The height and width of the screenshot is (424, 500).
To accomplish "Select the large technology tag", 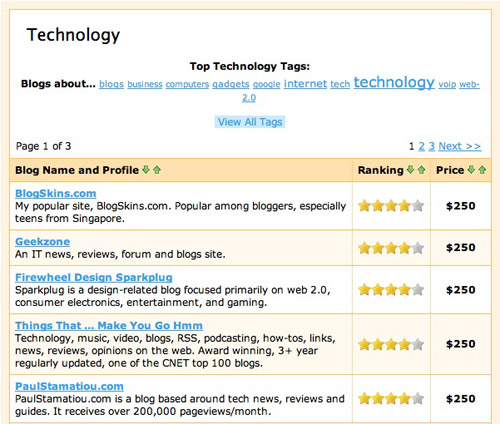I will pos(394,82).
